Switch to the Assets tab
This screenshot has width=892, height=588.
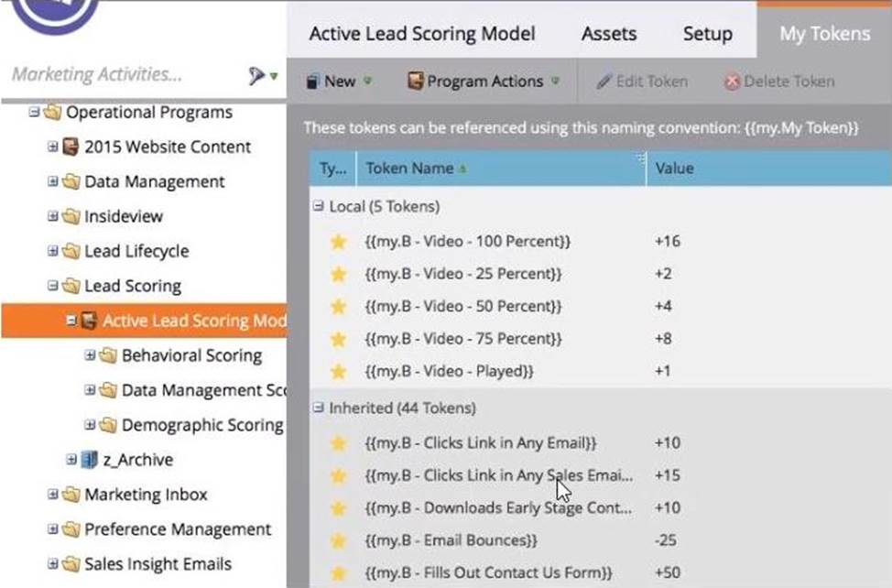click(x=609, y=34)
